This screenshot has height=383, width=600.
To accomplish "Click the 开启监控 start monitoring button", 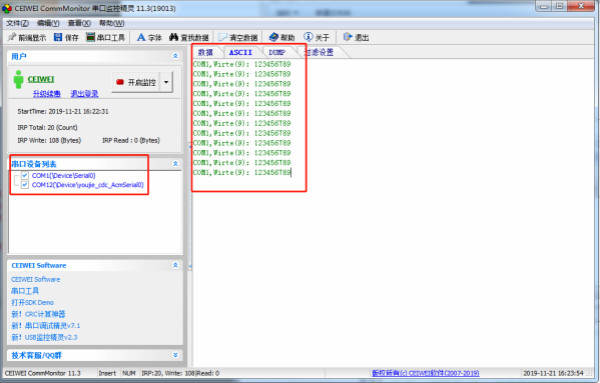I will coord(136,82).
